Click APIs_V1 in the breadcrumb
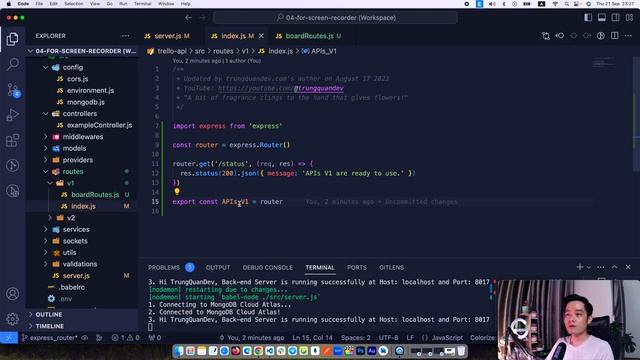640x360 pixels. [324, 51]
